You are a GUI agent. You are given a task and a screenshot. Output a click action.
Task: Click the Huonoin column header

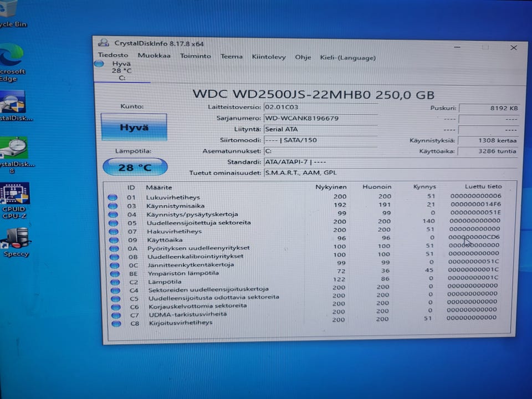coord(377,187)
